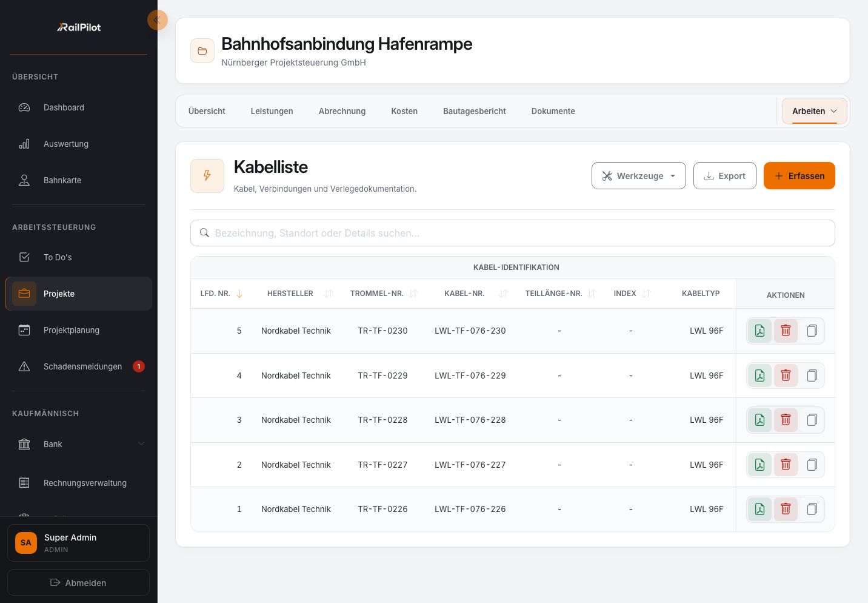Screen dimensions: 868x603
Task: Click the cable list search field
Action: (x=513, y=233)
